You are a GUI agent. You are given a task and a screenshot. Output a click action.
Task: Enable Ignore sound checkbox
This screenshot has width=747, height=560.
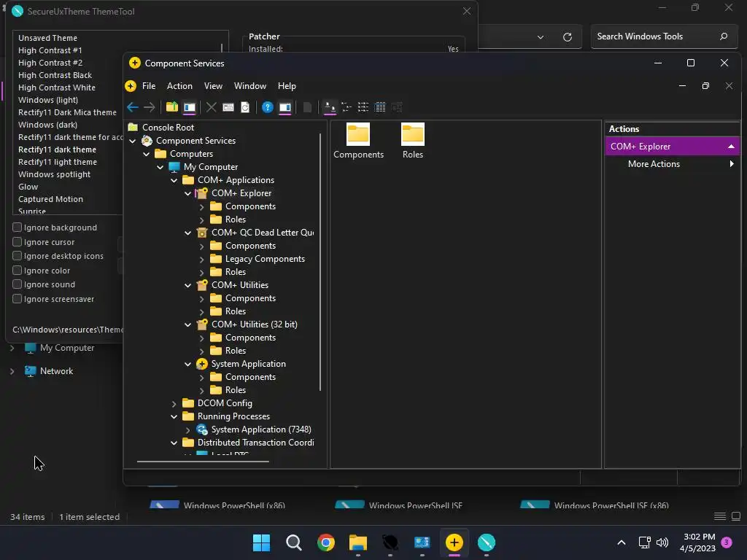(x=18, y=284)
